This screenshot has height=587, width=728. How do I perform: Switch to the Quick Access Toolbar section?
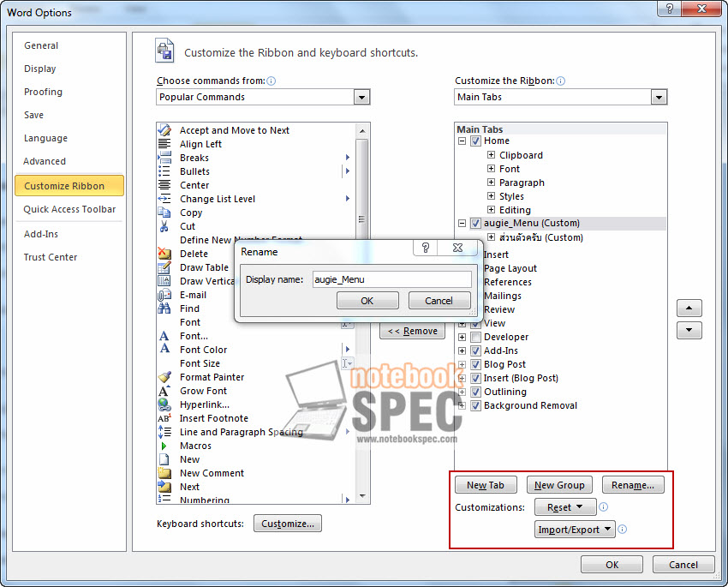(69, 209)
